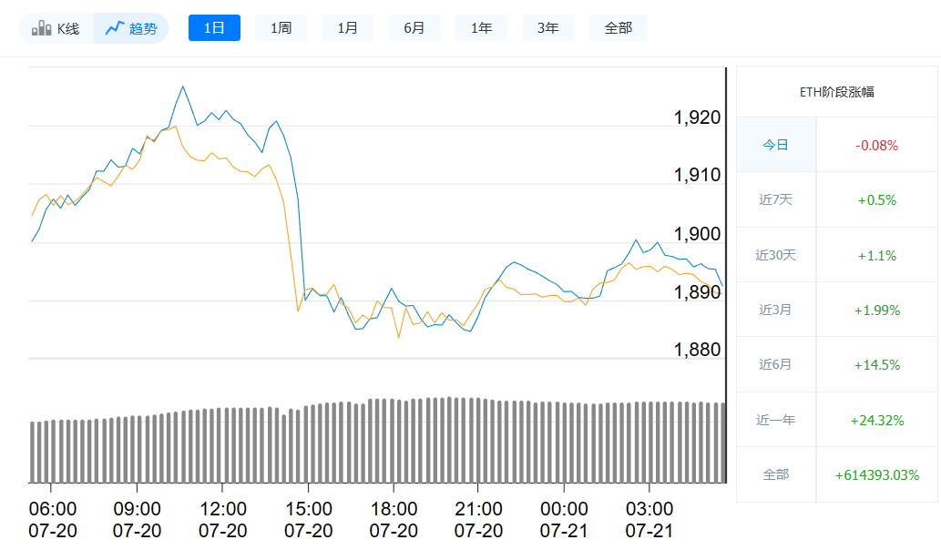Switch to the 1日 time range tab
This screenshot has height=560, width=941.
click(214, 27)
